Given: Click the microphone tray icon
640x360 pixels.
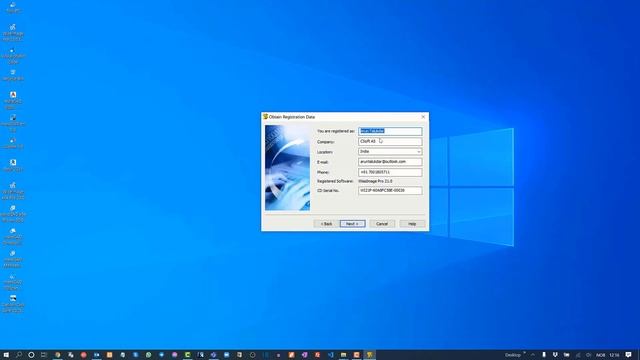Looking at the screenshot, I should tap(544, 355).
